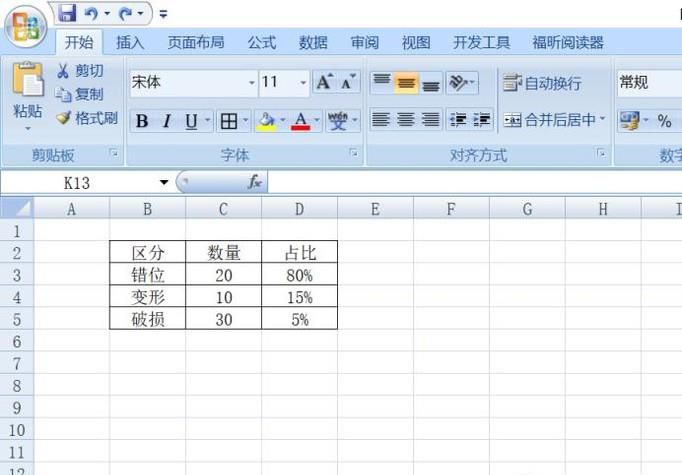Increase font size with large A
Screen dimensions: 682x475
pos(324,82)
